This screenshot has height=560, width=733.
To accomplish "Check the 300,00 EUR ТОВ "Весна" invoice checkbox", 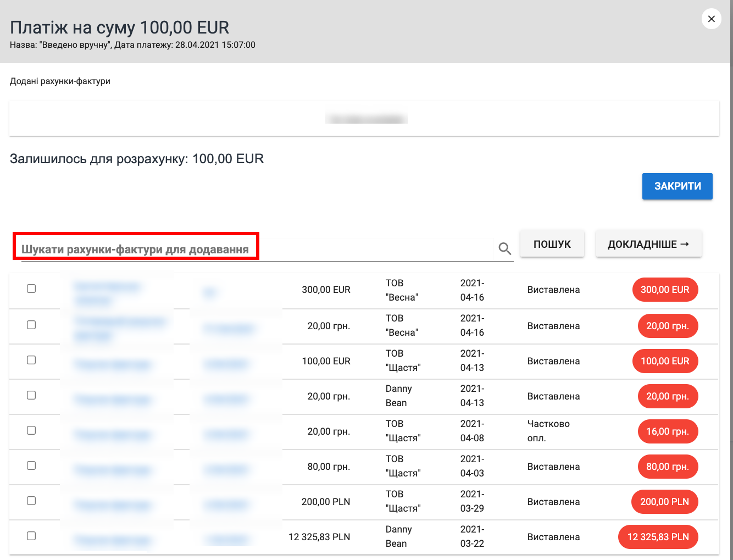I will point(31,289).
